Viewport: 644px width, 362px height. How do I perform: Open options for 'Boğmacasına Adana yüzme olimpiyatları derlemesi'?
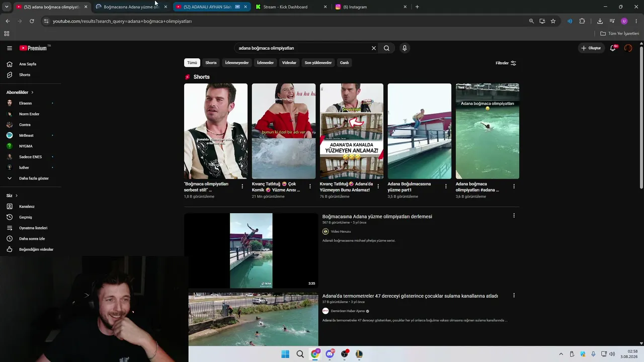[x=514, y=216]
